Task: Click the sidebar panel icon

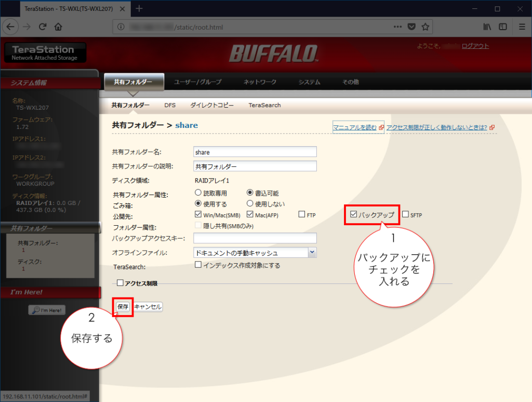Action: click(502, 27)
